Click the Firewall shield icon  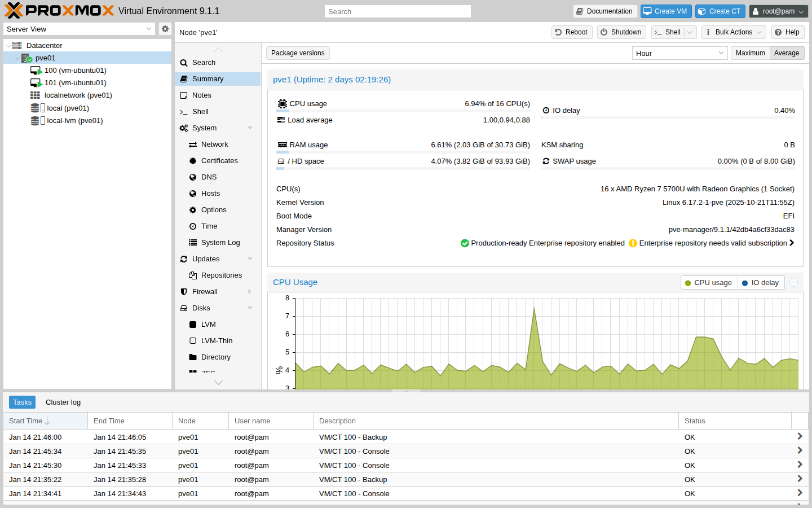183,291
